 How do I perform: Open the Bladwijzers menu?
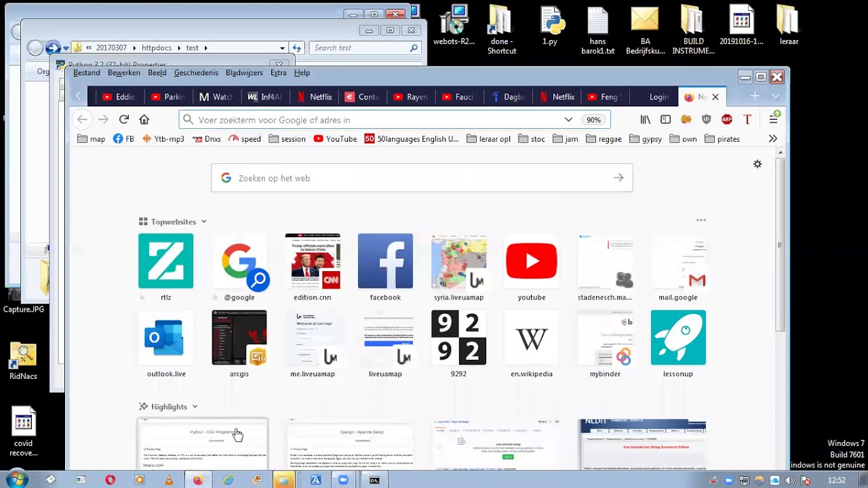[244, 73]
